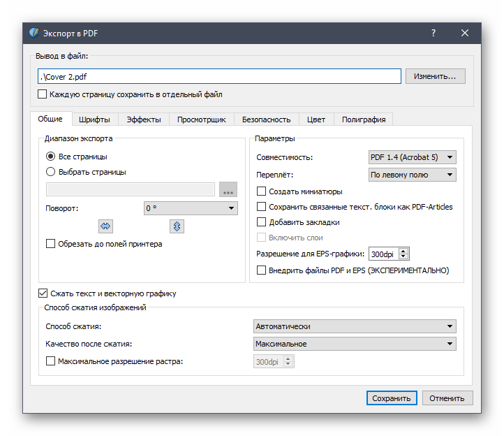Select the 'Выбрать страницы' radio option
This screenshot has height=436, width=504.
point(50,171)
